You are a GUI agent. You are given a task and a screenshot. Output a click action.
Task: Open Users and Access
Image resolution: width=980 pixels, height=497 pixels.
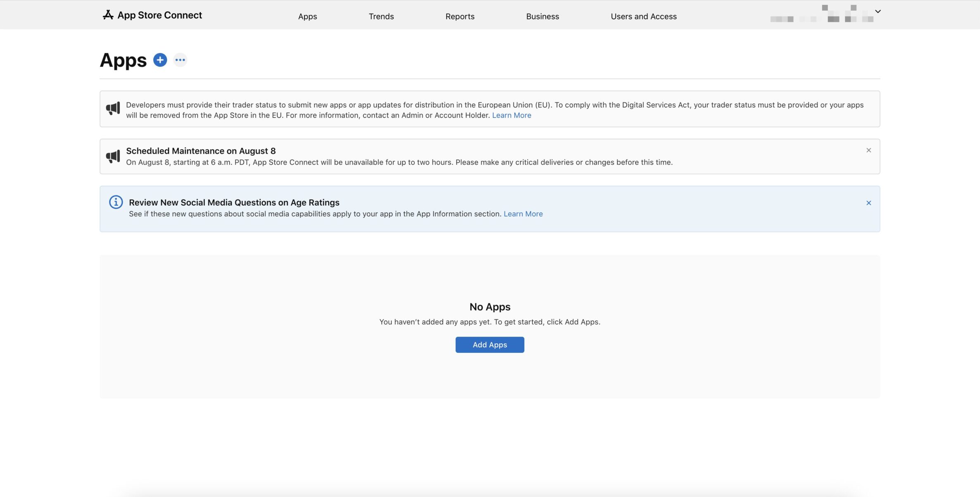644,17
